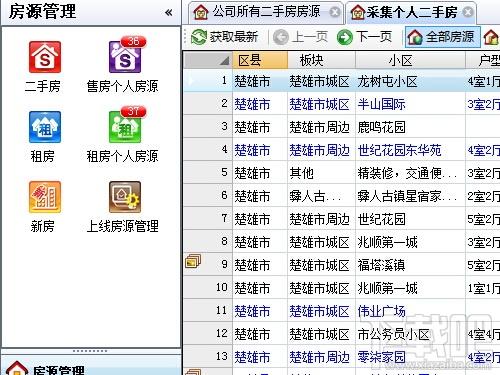Click the photo icon on row 9
The height and width of the screenshot is (375, 500).
193,261
